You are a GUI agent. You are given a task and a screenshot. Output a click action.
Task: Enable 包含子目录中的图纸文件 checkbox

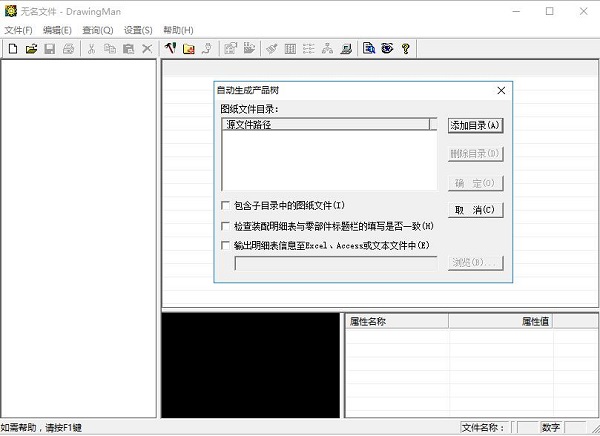tap(225, 205)
